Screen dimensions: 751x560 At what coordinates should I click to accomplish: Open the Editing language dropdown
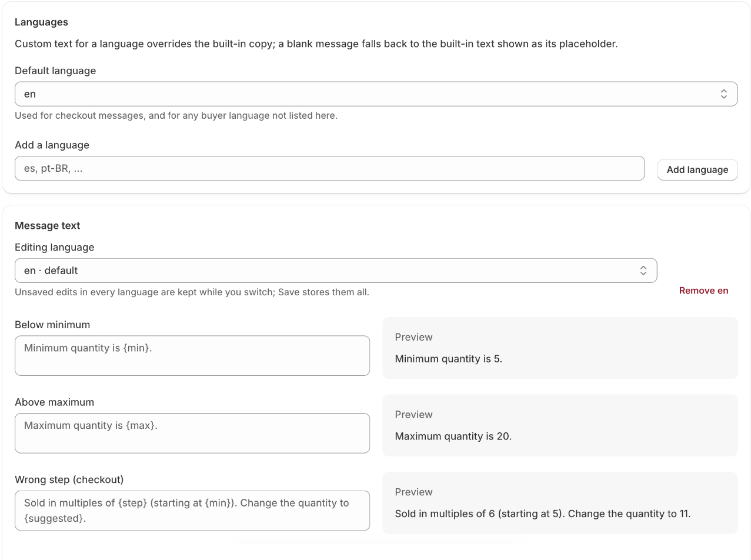click(x=336, y=271)
